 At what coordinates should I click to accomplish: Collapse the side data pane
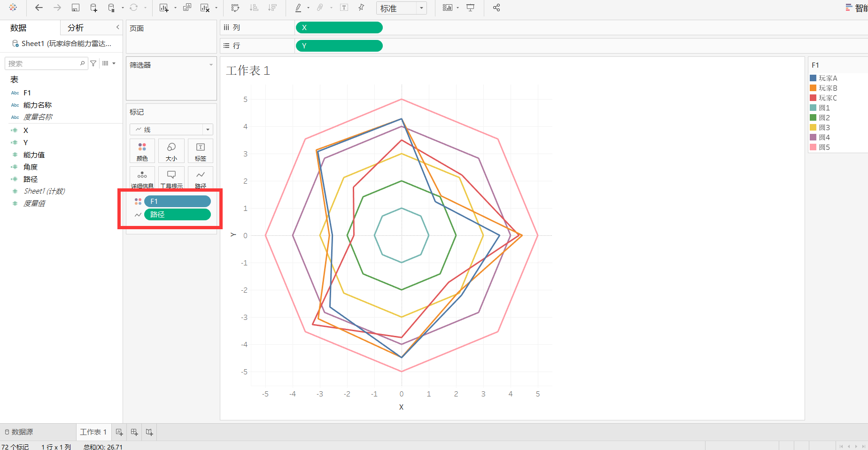click(x=118, y=27)
